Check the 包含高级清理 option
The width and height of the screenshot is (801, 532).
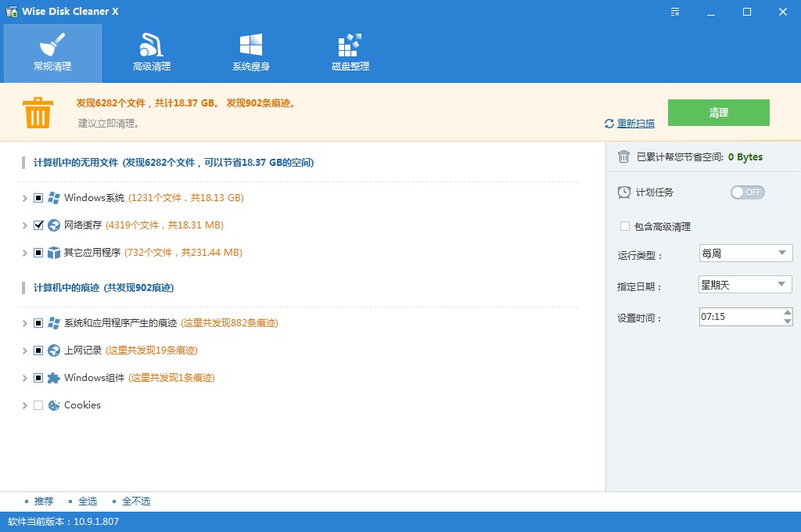click(x=624, y=226)
